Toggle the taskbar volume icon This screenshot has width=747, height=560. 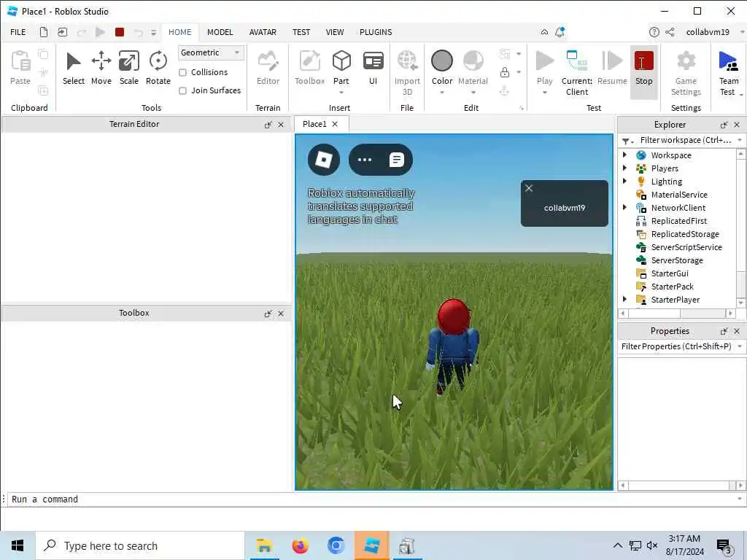coord(652,545)
